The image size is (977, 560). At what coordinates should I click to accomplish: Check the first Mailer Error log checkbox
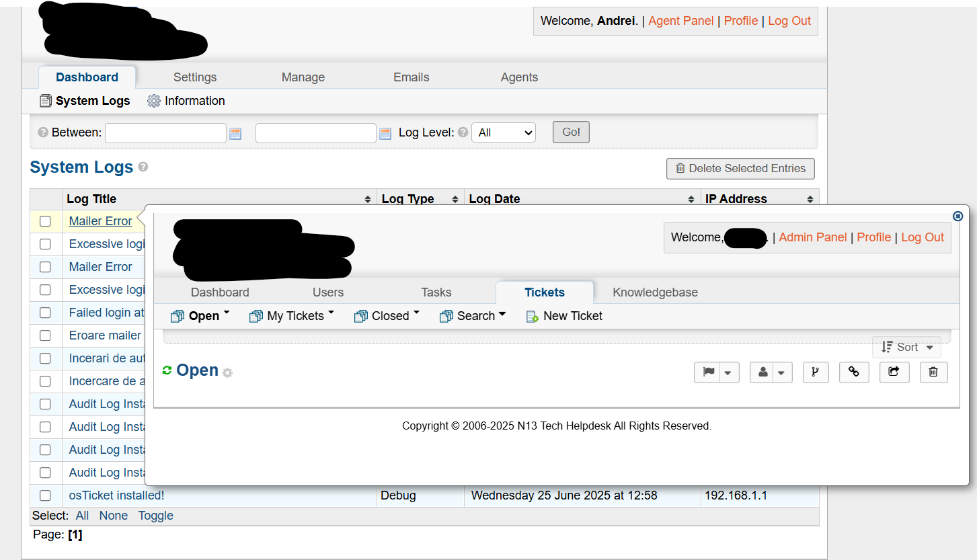pos(45,221)
